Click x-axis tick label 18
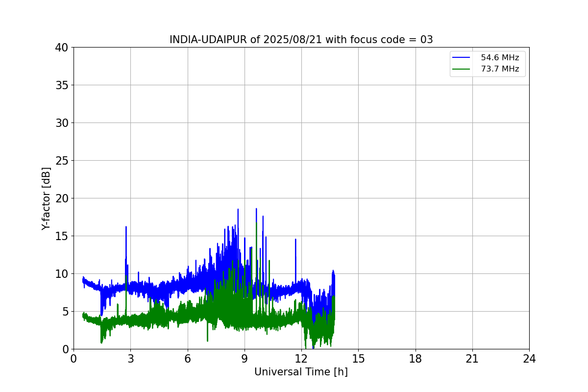Screen dimensions: 588x392 [x=416, y=359]
